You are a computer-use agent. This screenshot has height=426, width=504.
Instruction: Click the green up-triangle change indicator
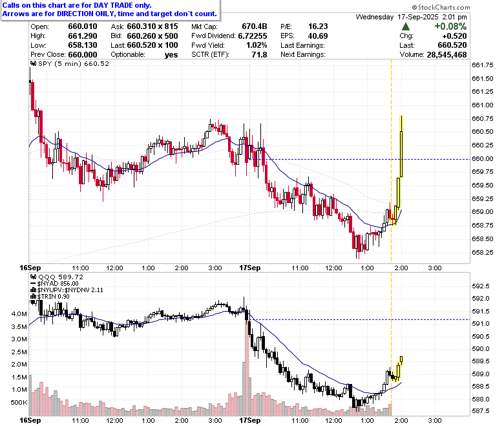(406, 27)
